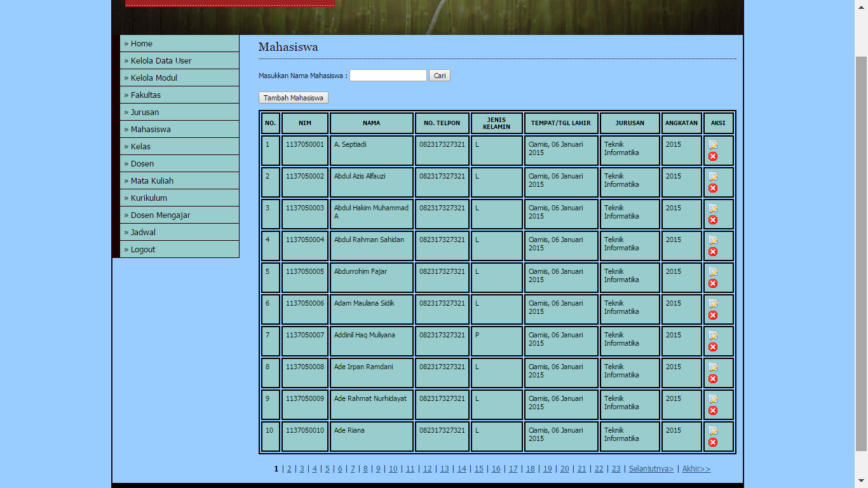Focus the Masukkan Nama Mahasiswa input field
868x488 pixels.
(388, 76)
